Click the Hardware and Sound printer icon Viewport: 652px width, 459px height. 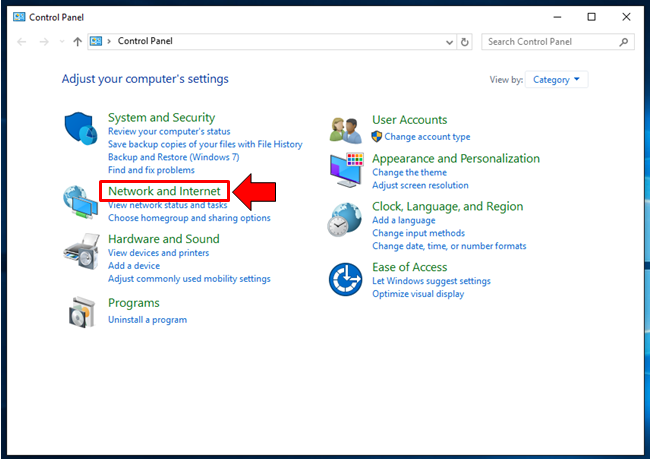81,252
